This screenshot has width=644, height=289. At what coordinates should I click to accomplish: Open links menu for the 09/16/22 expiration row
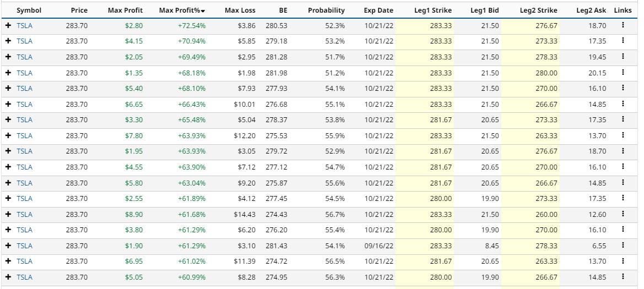622,246
